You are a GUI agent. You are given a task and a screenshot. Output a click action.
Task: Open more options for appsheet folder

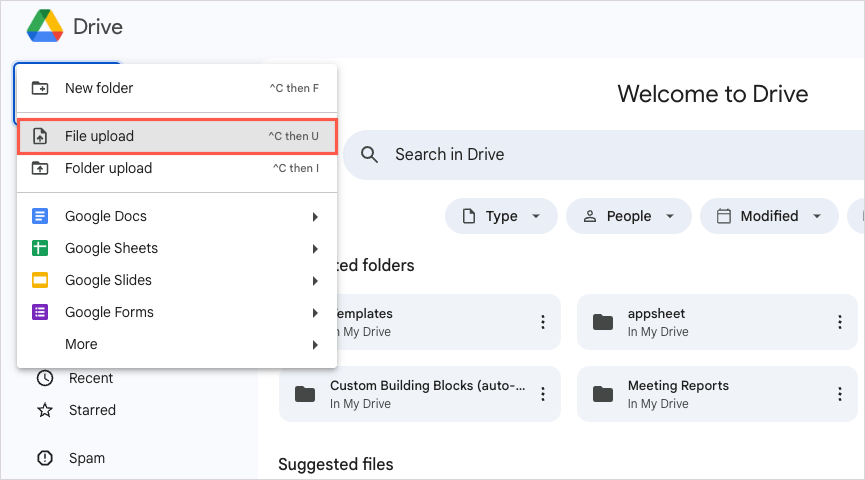pos(840,322)
